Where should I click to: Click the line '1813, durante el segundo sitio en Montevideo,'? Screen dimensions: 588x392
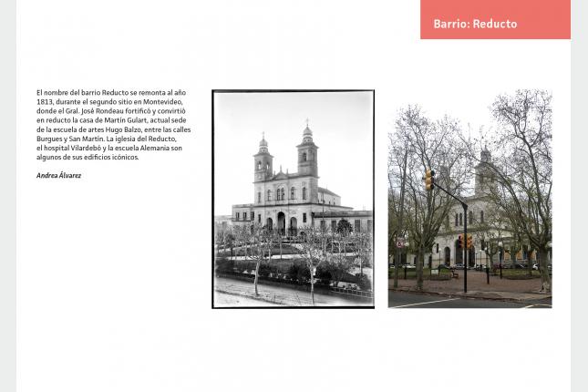109,102
